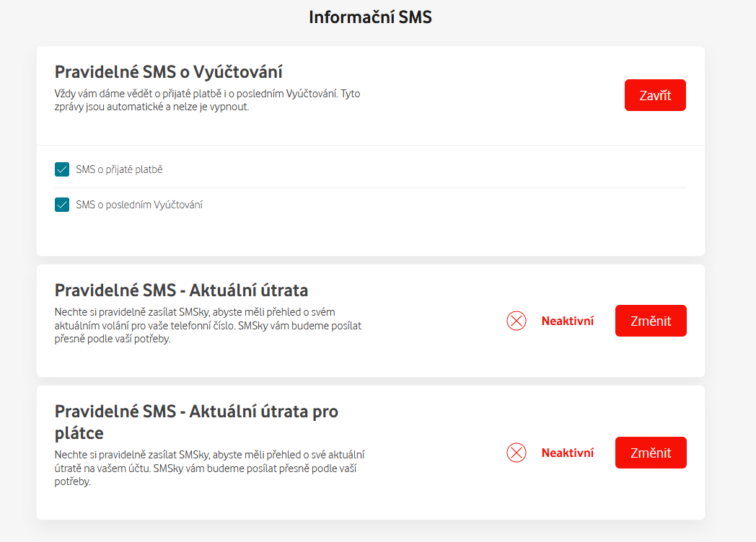
Task: Toggle the SMS o posledním Vyúčtování checkbox
Action: pos(62,205)
